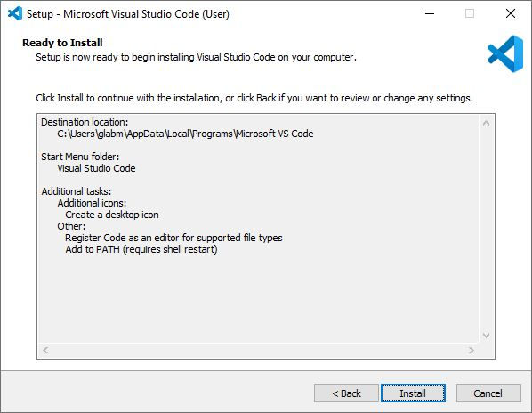The width and height of the screenshot is (532, 413).
Task: Close the Setup dialog with the X
Action: point(511,13)
